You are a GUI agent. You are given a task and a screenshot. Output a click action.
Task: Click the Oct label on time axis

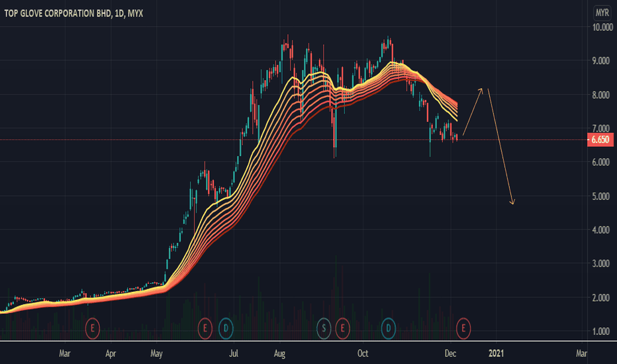pyautogui.click(x=363, y=353)
